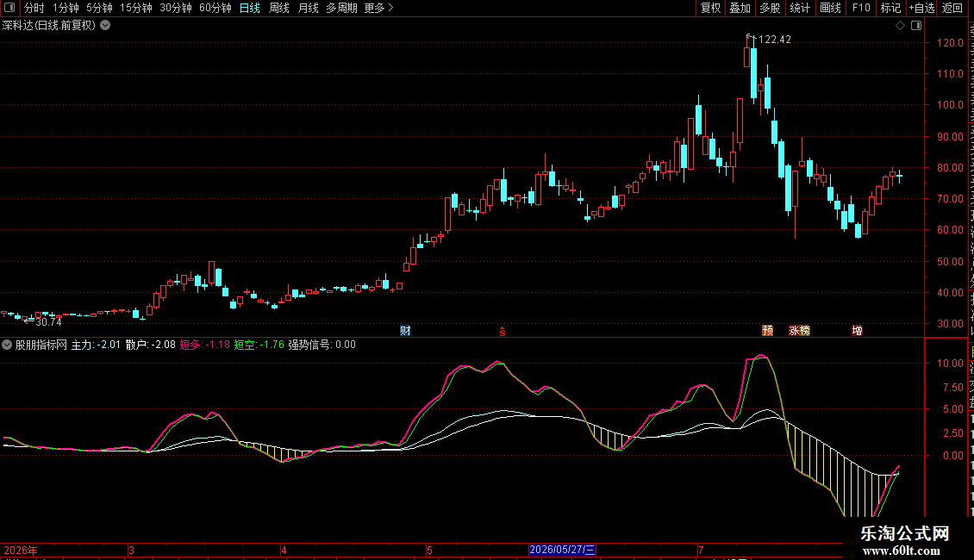Click the 复权 button
974x560 pixels.
click(x=710, y=8)
